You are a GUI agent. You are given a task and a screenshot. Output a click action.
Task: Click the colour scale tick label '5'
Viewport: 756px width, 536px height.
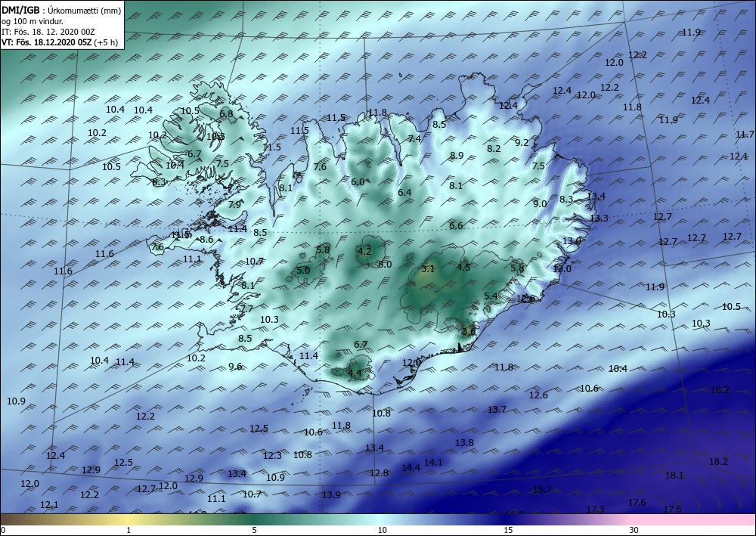[254, 530]
